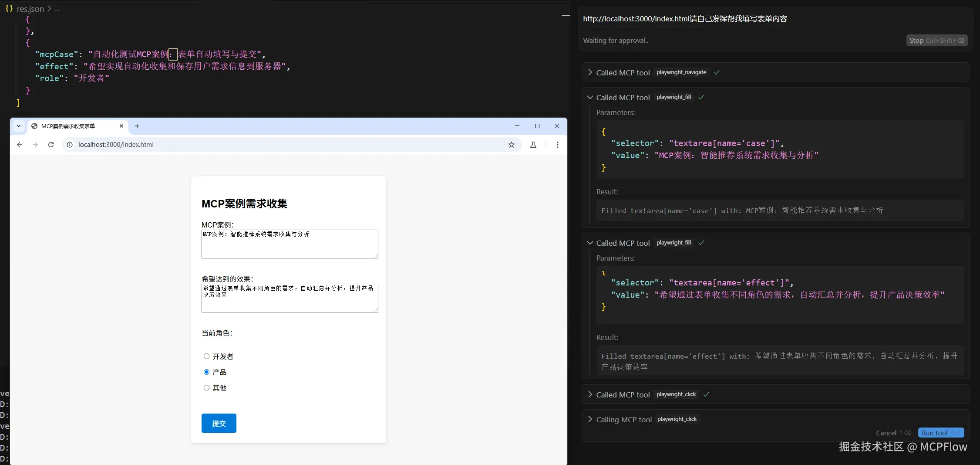
Task: Stop the running agent request
Action: click(937, 41)
